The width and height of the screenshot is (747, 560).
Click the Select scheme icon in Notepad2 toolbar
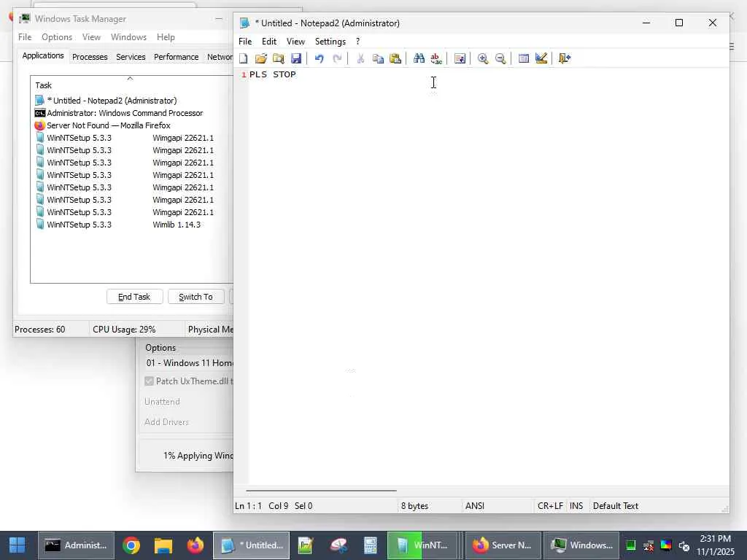pos(524,58)
